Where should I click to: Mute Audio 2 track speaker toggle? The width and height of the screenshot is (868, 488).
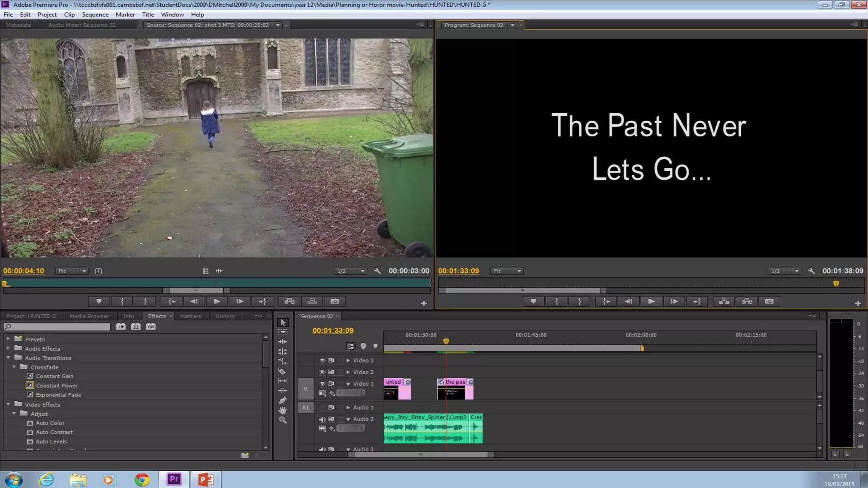click(322, 419)
